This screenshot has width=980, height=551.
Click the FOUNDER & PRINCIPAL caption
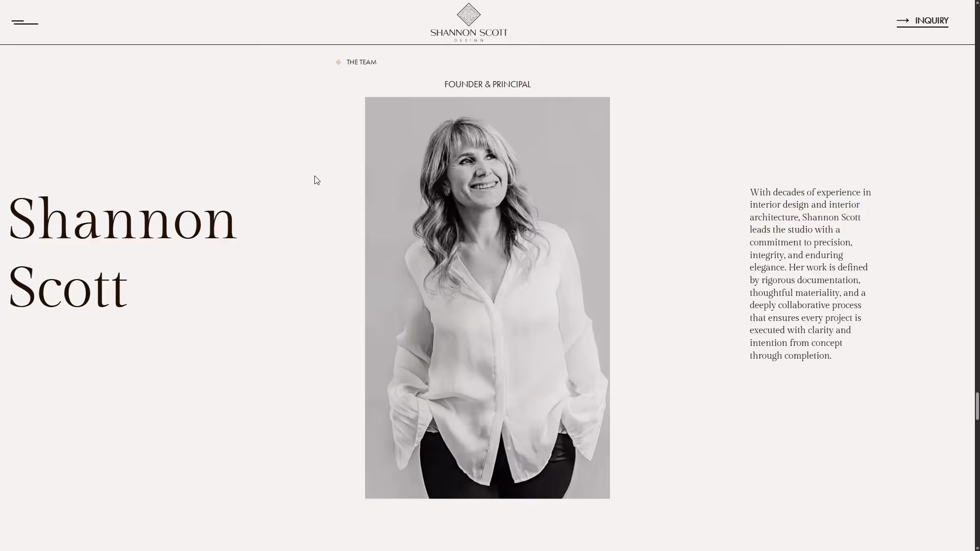(487, 84)
